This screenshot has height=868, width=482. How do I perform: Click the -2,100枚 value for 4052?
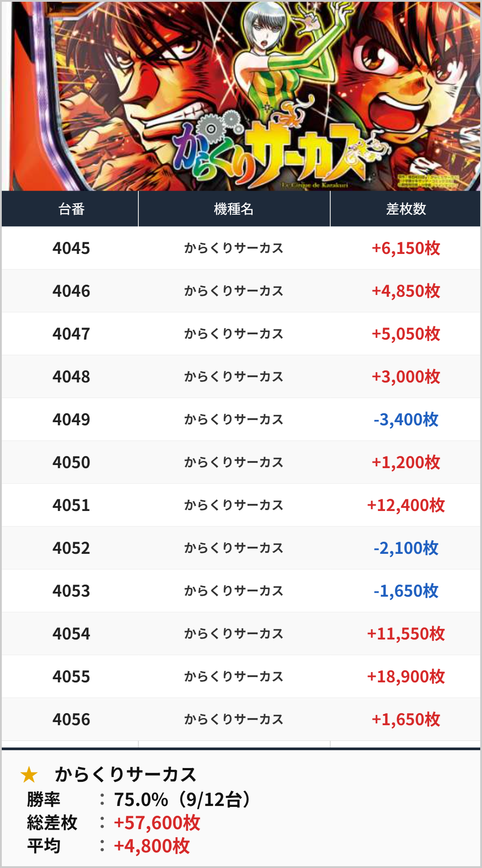[x=406, y=548]
